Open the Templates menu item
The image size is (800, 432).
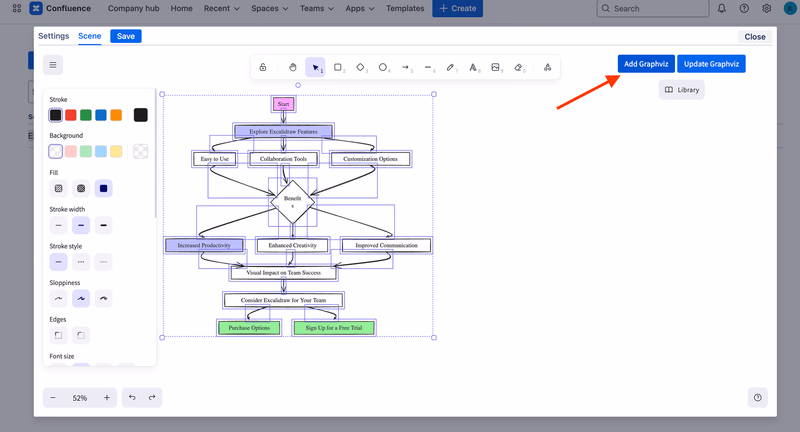point(405,8)
